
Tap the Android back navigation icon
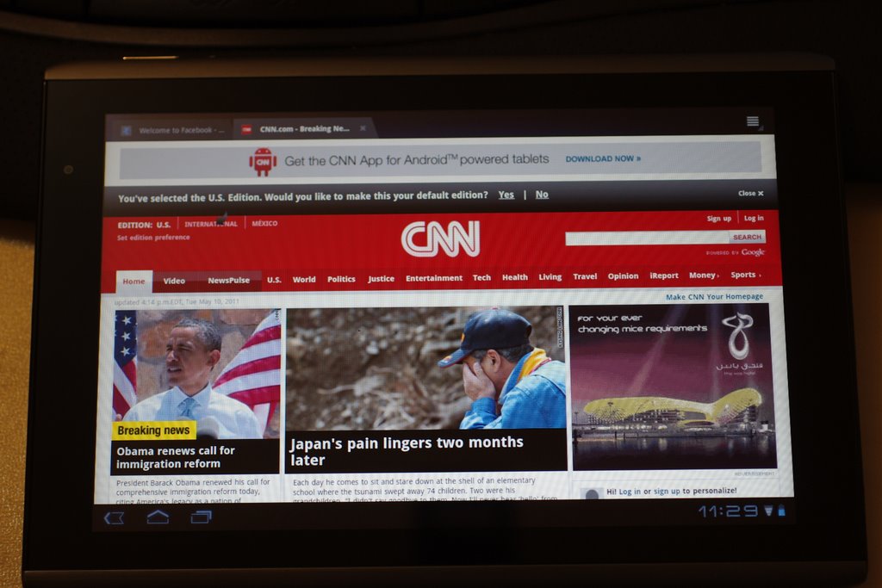coord(115,517)
